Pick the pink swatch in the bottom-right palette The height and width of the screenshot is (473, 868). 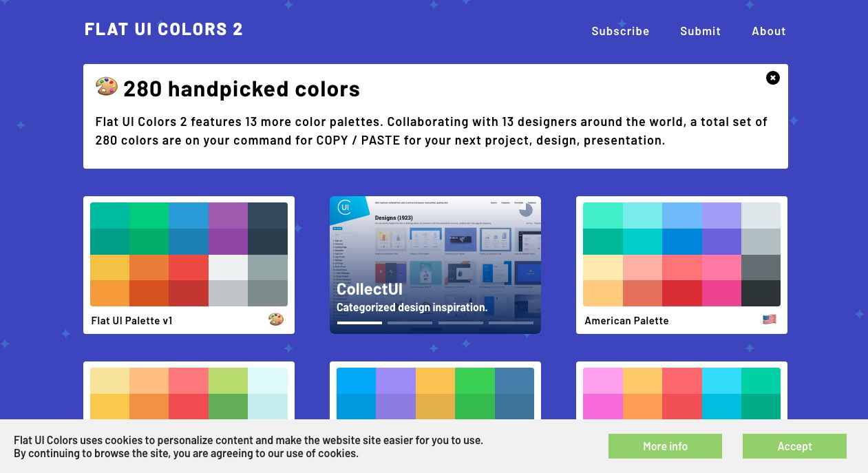(603, 381)
